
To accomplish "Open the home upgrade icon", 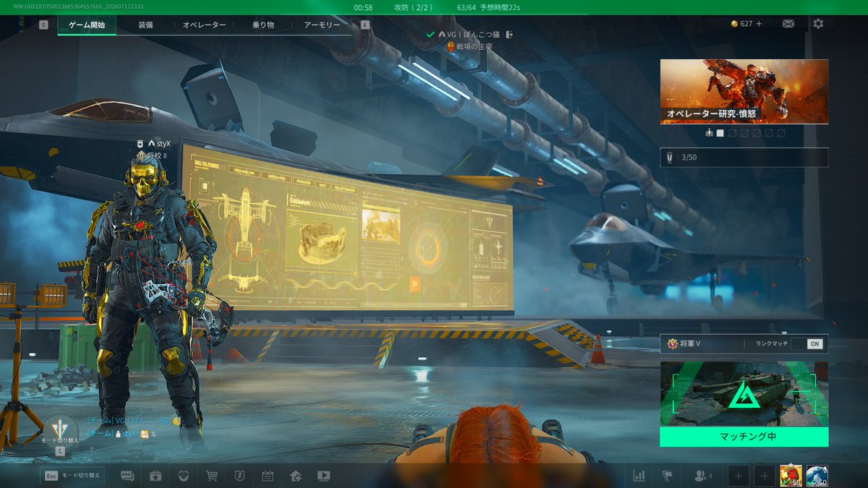I will click(x=295, y=476).
